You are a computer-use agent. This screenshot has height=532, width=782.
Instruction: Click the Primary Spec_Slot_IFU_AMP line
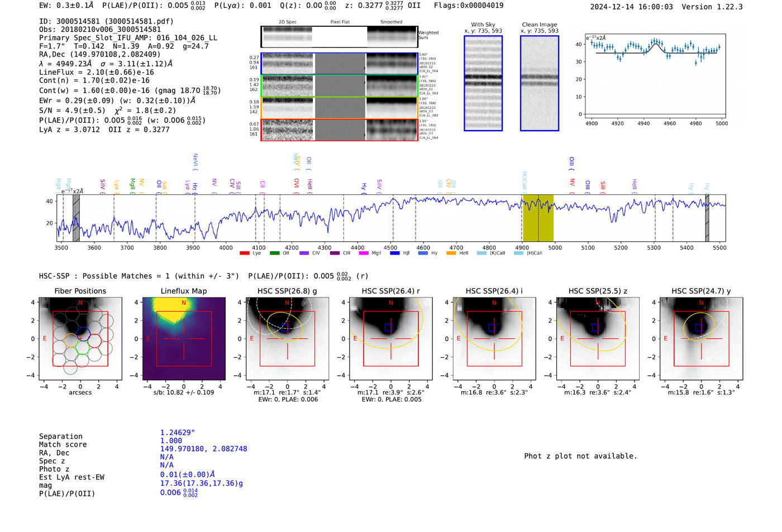[x=128, y=38]
